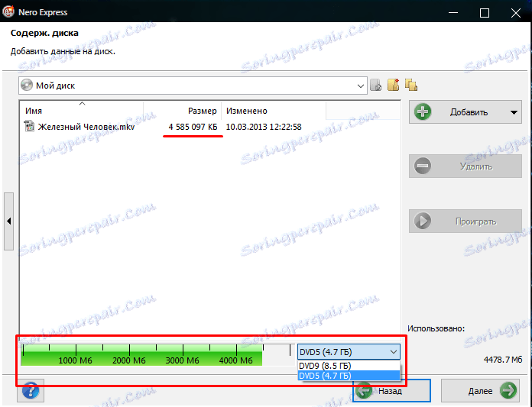Click the Удалить button
Image resolution: width=532 pixels, height=407 pixels.
pos(465,166)
